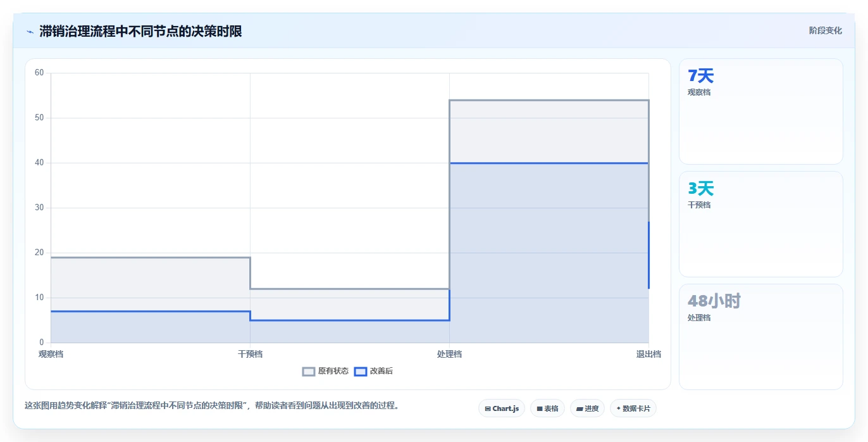
Task: Select the 表格 tag
Action: (x=547, y=408)
